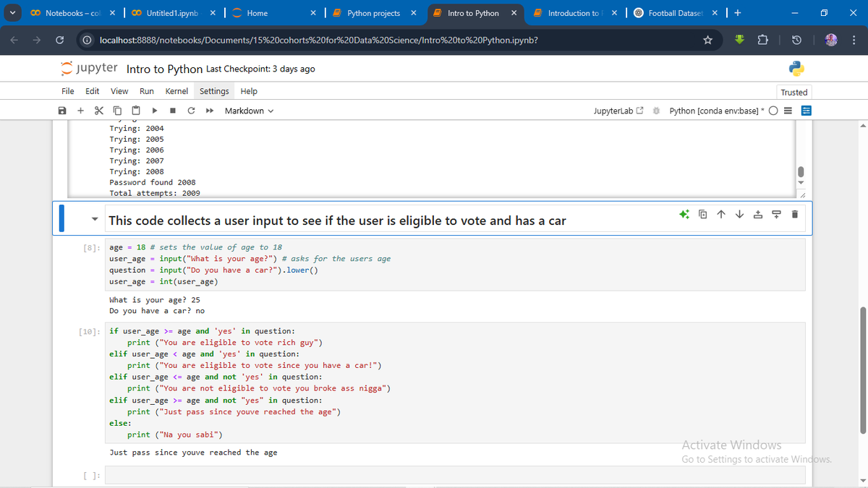The image size is (868, 488).
Task: Click the page vertical scrollbar thumb
Action: pos(861,371)
